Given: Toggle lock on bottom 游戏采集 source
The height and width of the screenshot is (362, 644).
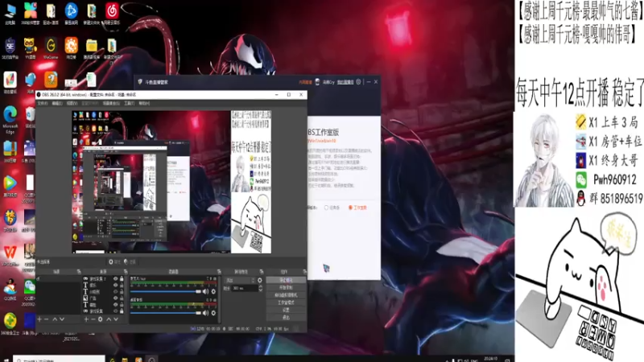Looking at the screenshot, I should click(x=122, y=311).
